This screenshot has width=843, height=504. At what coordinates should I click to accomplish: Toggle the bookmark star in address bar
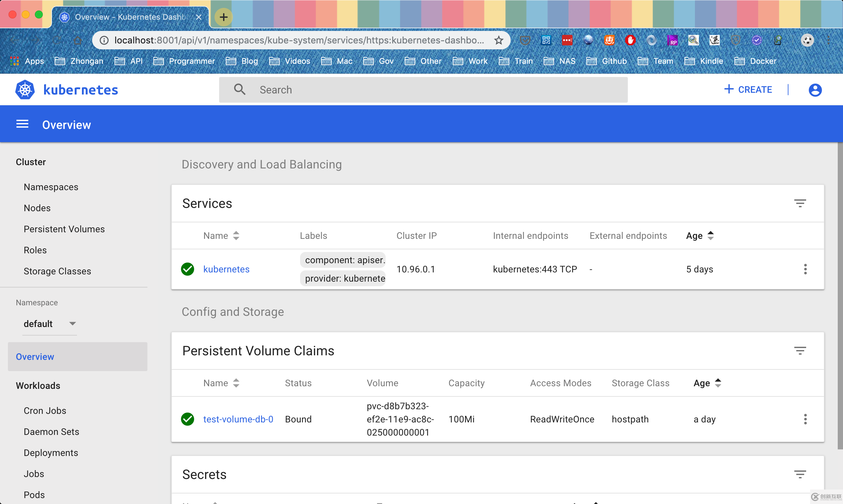[498, 40]
